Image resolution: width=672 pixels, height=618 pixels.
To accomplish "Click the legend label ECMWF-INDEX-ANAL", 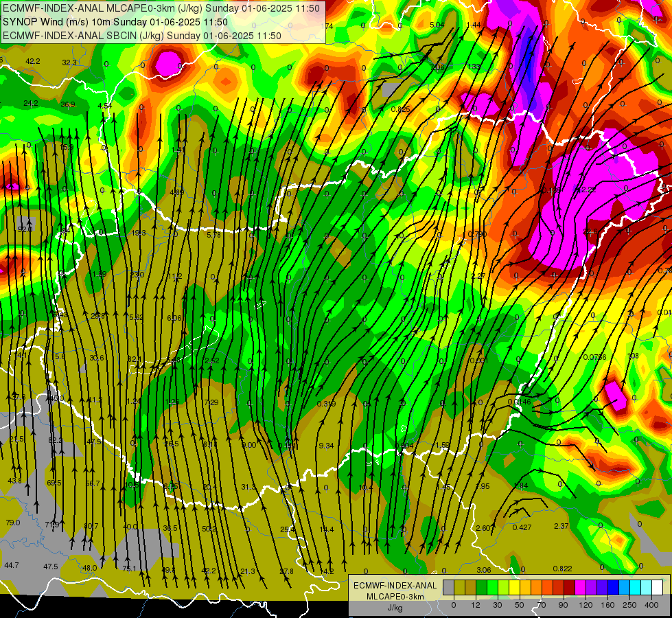I will [x=395, y=586].
